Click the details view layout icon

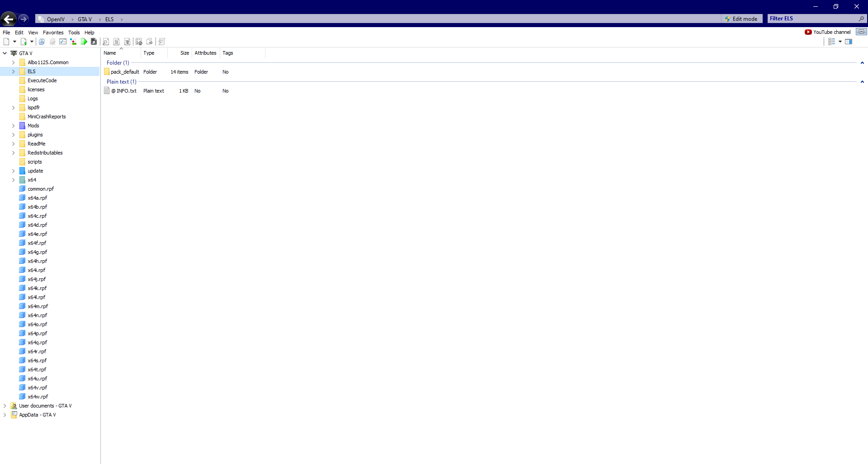click(831, 42)
